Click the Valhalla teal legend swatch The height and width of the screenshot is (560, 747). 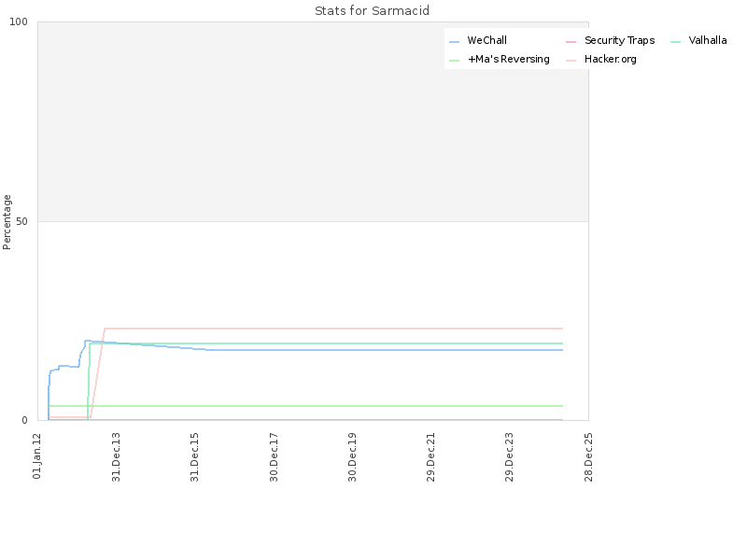(x=675, y=42)
